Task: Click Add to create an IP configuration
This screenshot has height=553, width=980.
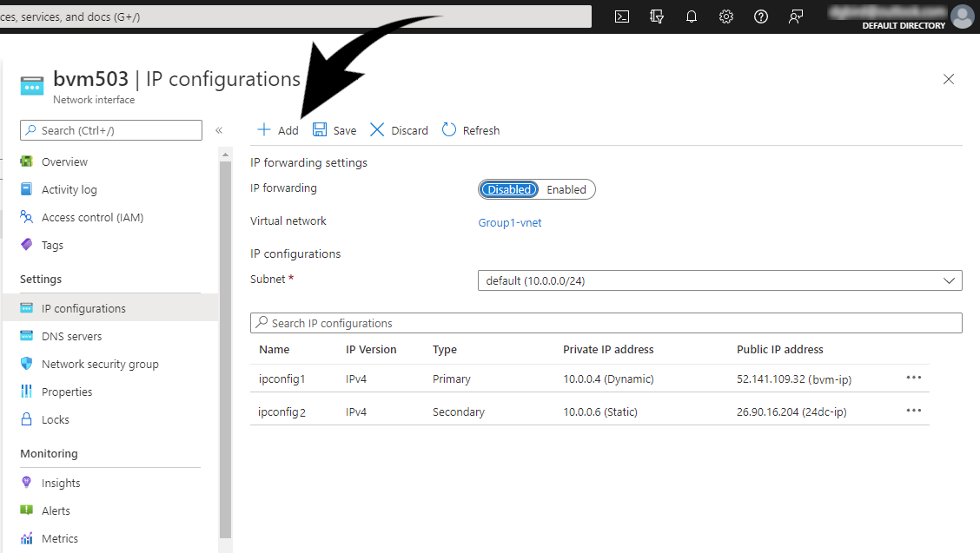Action: click(x=276, y=129)
